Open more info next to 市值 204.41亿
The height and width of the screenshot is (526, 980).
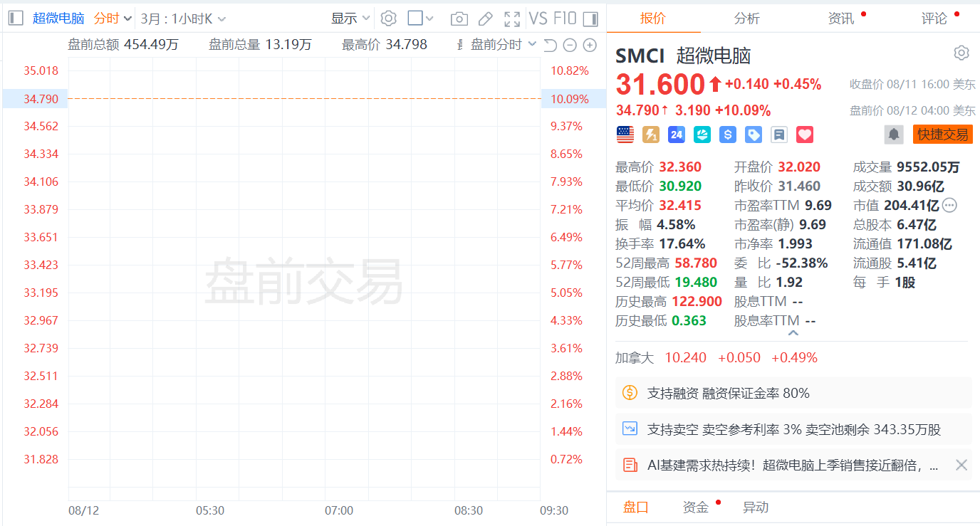pos(949,206)
